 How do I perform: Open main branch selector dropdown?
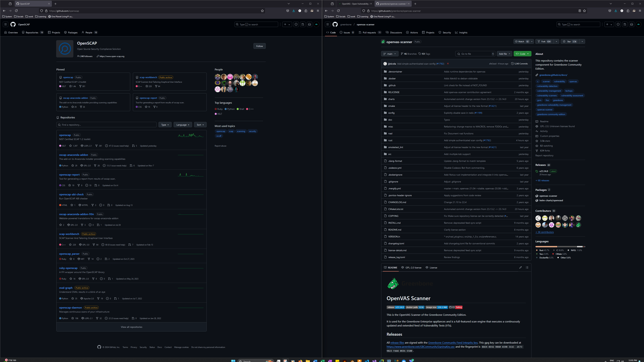click(x=390, y=54)
